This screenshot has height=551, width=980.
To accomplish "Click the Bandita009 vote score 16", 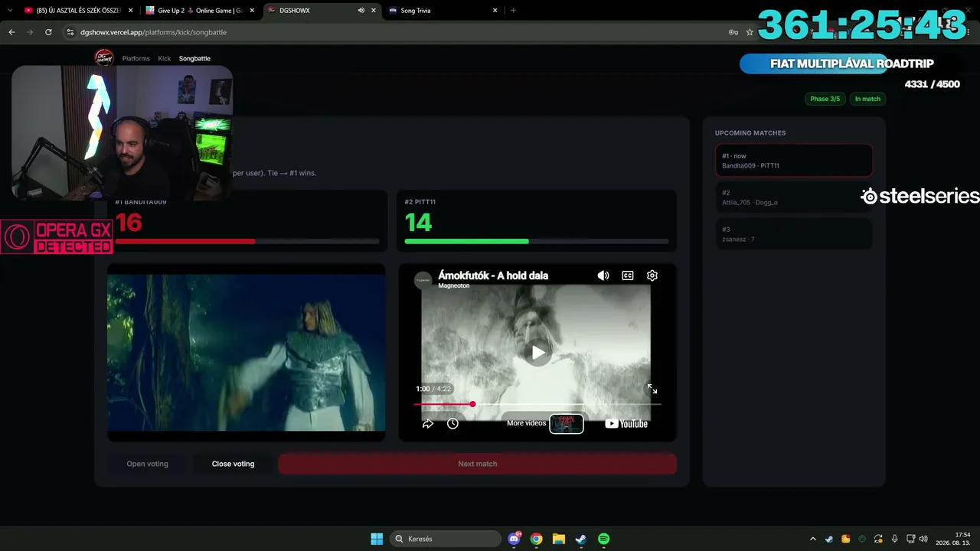I will (129, 223).
